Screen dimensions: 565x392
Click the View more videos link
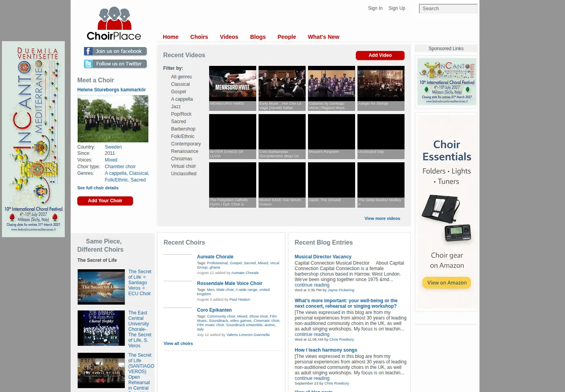point(382,219)
